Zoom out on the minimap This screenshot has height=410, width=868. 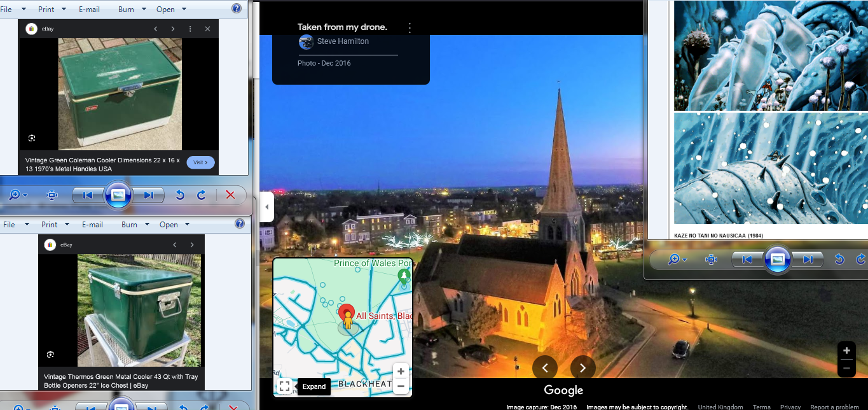point(401,386)
